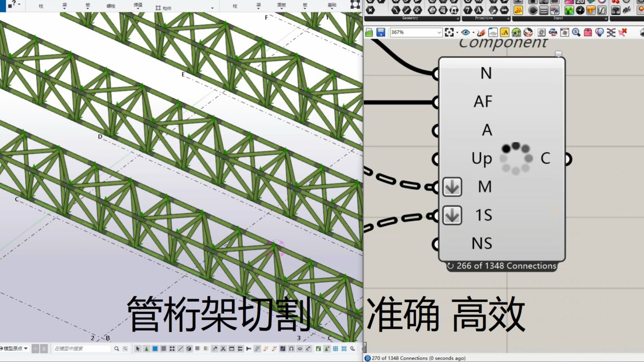644x362 pixels.
Task: Click the X hexagon geometry icon
Action: click(x=370, y=10)
